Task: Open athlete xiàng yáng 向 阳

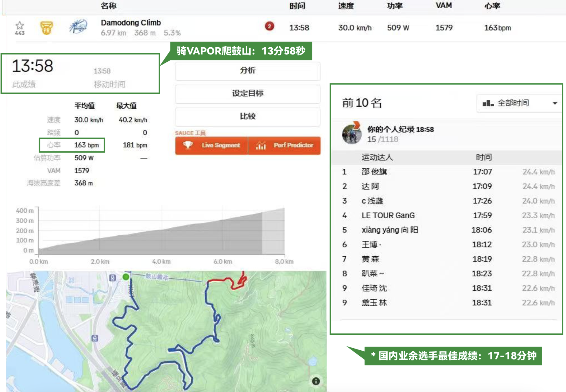Action: 390,230
